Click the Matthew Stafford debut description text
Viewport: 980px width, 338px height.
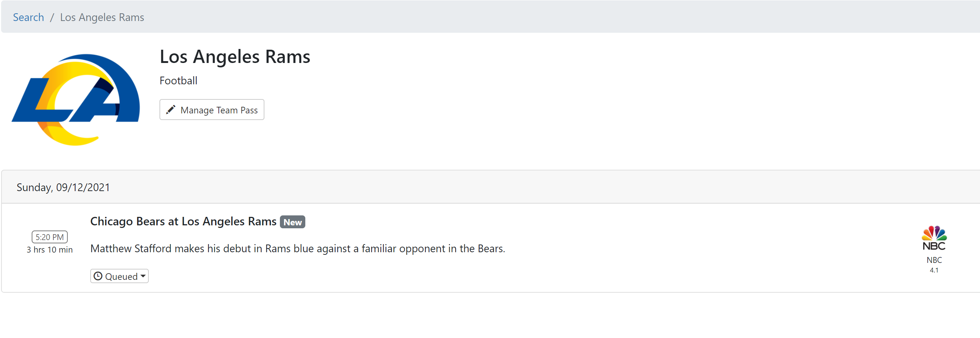[298, 249]
